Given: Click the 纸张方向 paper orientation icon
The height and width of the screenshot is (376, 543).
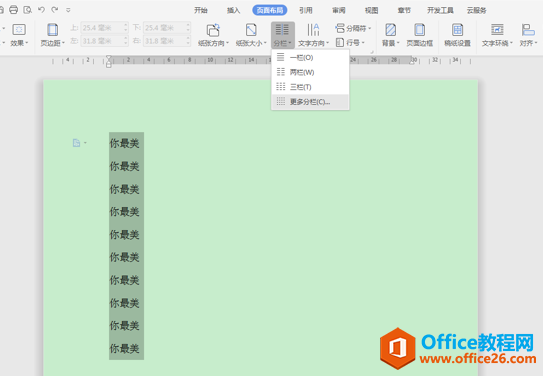Looking at the screenshot, I should click(x=213, y=30).
